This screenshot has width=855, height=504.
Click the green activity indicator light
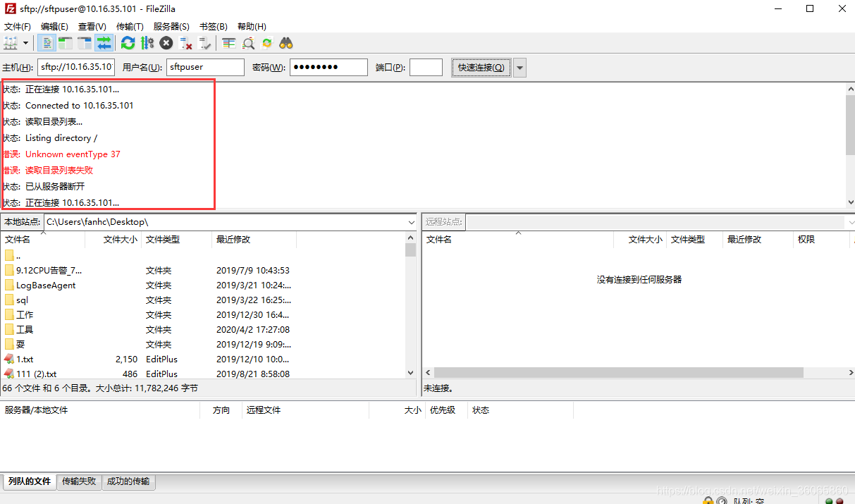830,501
